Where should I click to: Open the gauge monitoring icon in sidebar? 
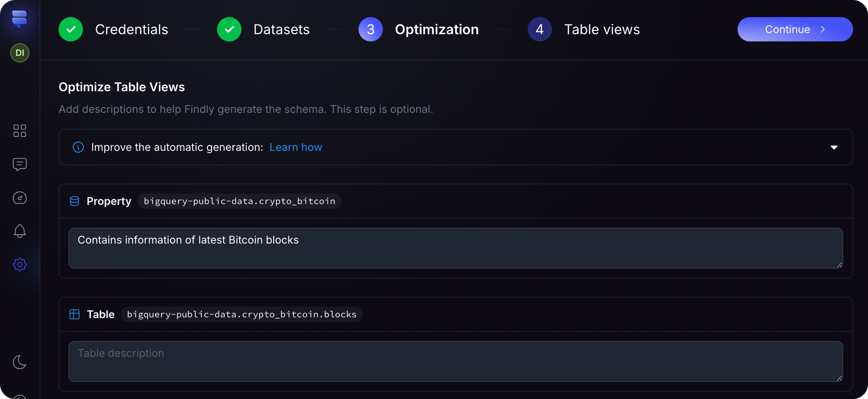click(20, 198)
